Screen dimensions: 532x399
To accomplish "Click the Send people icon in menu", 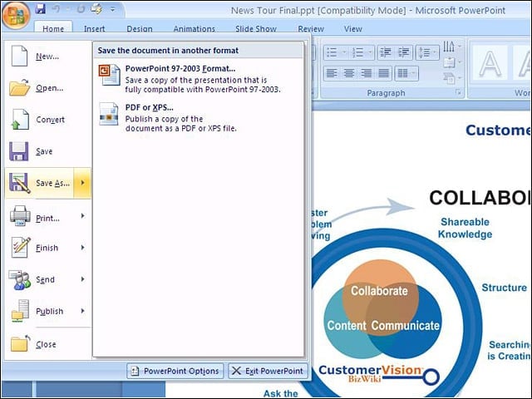I will [x=19, y=279].
